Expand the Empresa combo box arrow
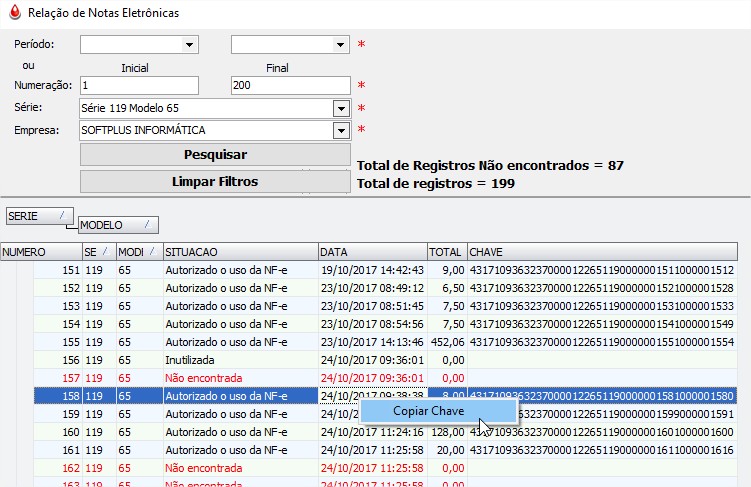 pos(341,130)
